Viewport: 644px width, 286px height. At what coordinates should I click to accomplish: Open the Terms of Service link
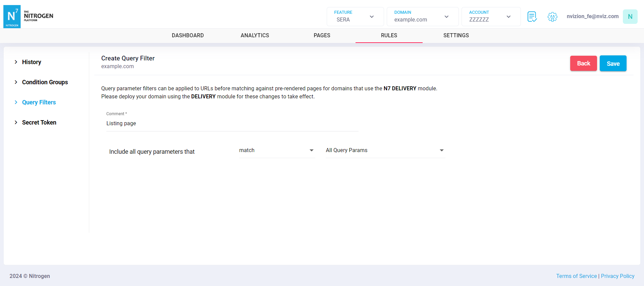pos(576,276)
